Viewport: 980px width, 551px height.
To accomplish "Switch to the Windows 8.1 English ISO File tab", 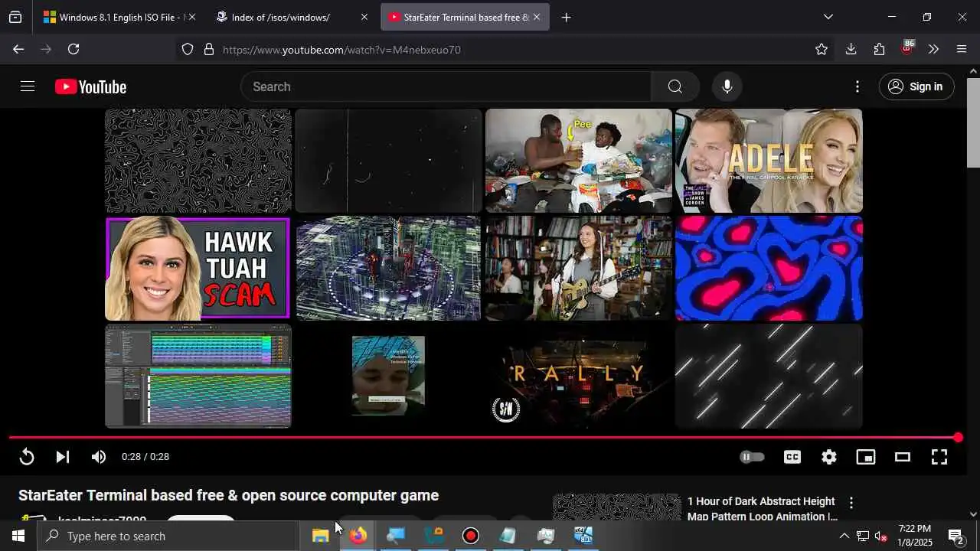I will pos(112,17).
